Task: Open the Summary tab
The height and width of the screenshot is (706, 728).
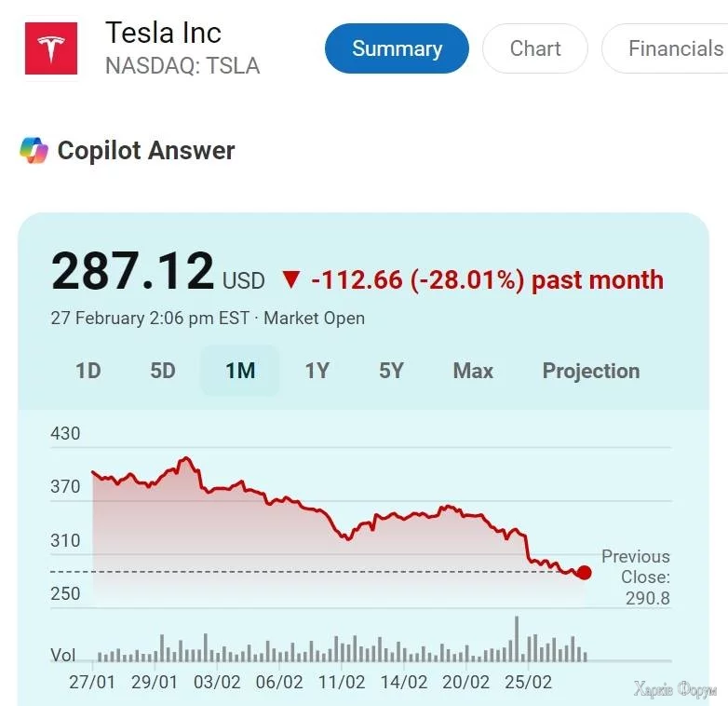Action: point(397,48)
